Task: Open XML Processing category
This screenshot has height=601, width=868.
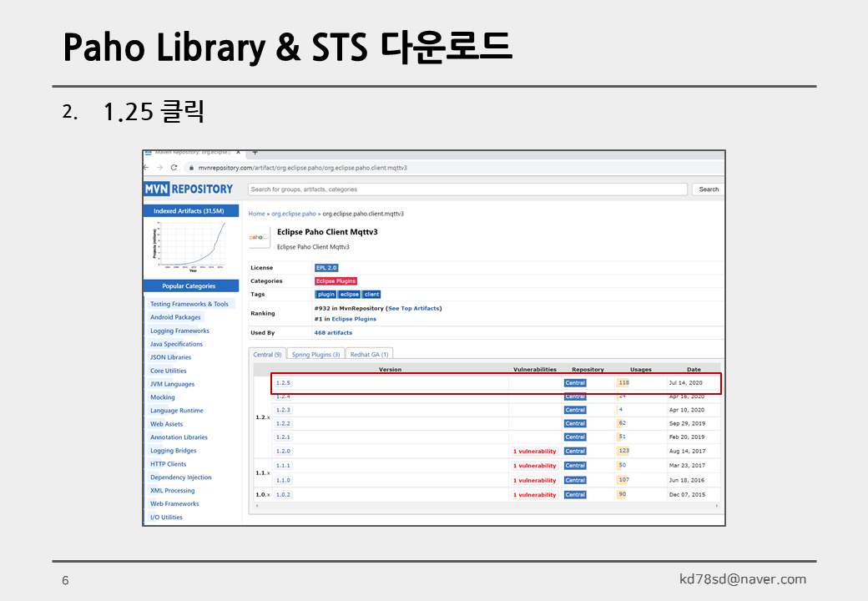Action: pyautogui.click(x=173, y=491)
